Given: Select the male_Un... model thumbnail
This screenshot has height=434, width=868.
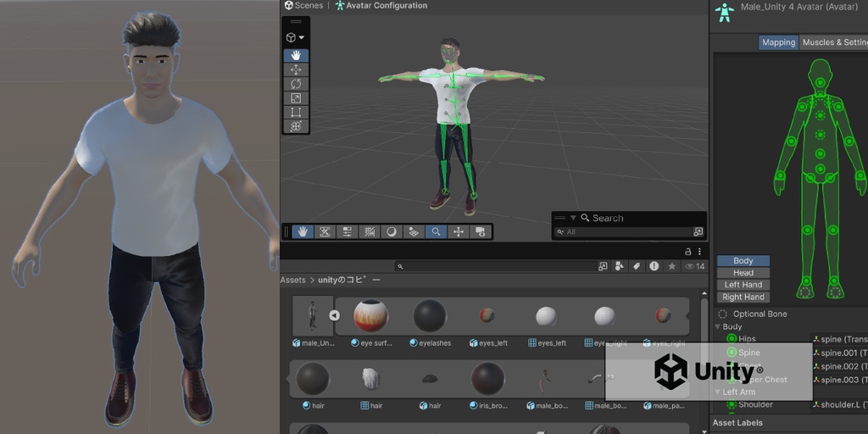Looking at the screenshot, I should point(313,315).
